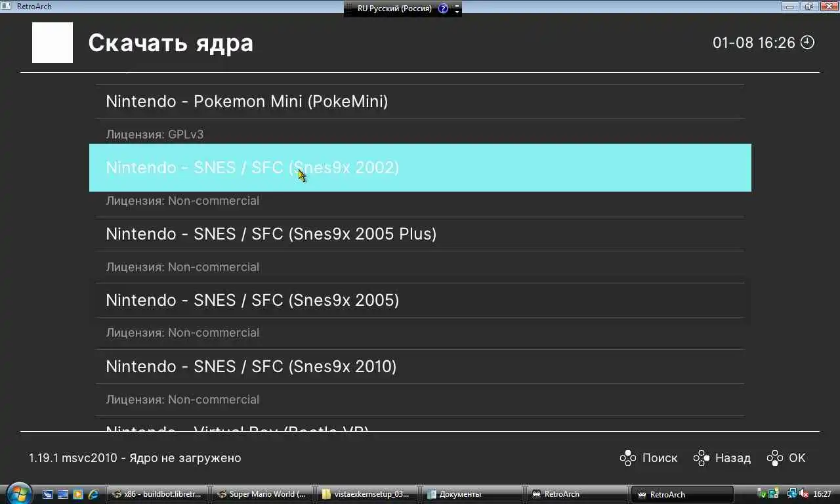Click the Non-commercial license under Snes9x 2005 Plus

tap(182, 267)
